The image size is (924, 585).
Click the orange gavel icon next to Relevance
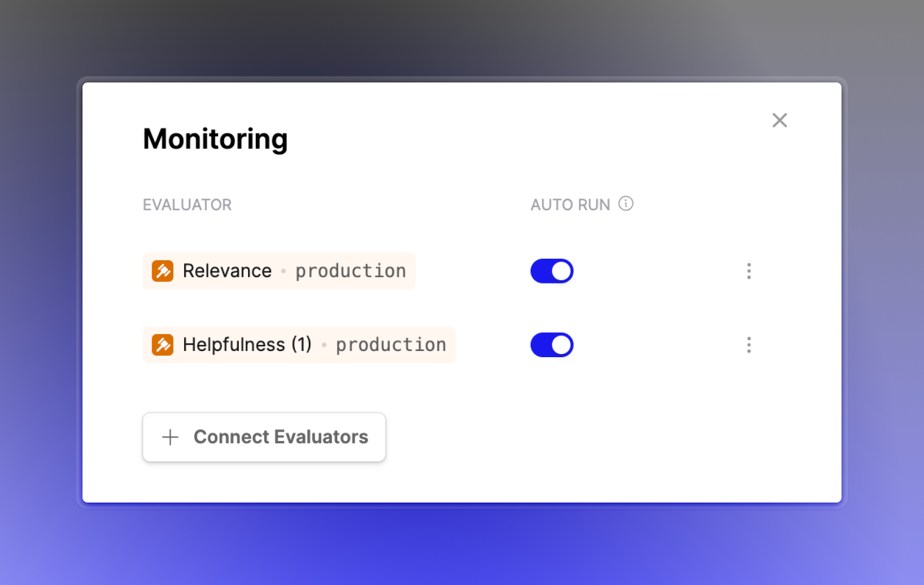click(x=162, y=271)
